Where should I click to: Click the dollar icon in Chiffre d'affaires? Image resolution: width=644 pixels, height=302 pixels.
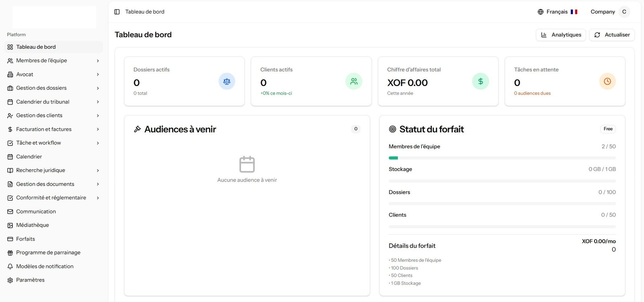(480, 81)
